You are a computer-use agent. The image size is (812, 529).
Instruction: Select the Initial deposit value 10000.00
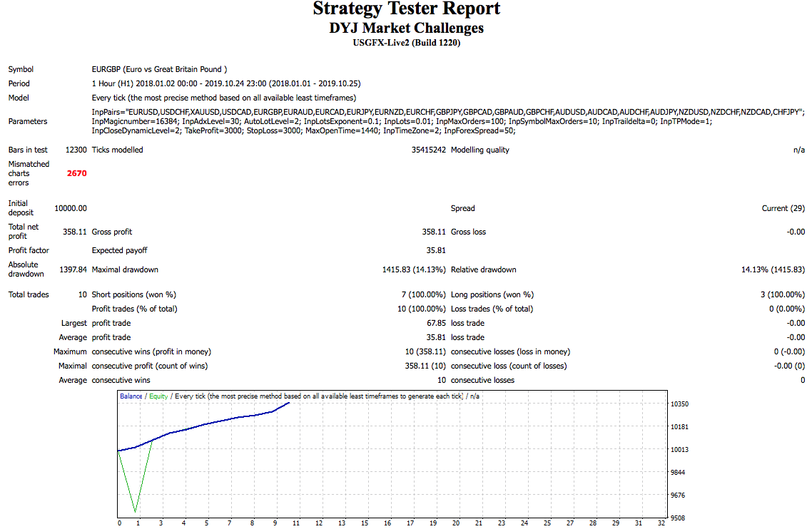[x=71, y=208]
